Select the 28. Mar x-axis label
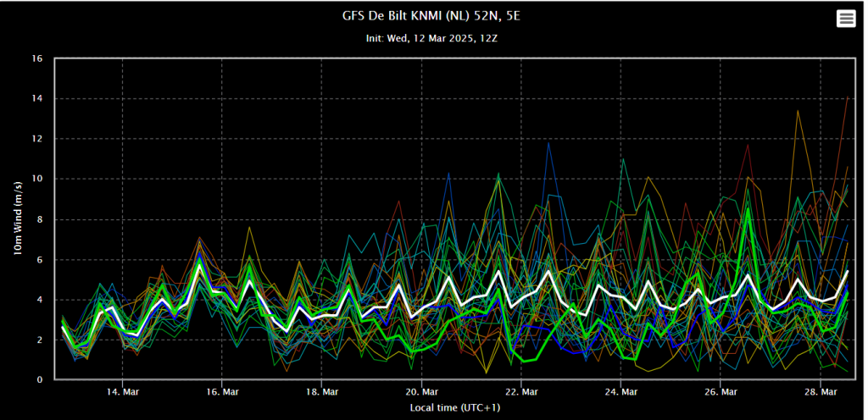The width and height of the screenshot is (868, 420). pyautogui.click(x=820, y=392)
